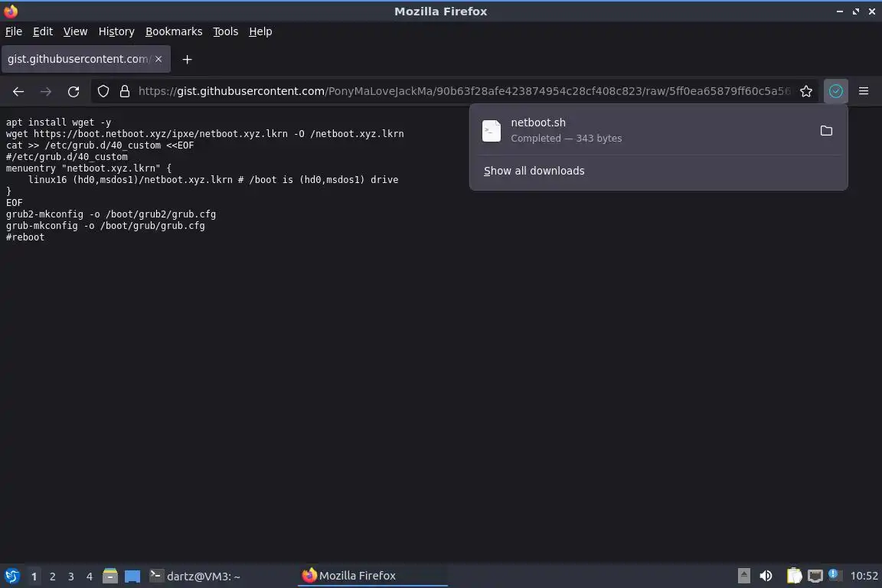The image size is (882, 588).
Task: Open the removable media eject tray icon
Action: coord(743,576)
